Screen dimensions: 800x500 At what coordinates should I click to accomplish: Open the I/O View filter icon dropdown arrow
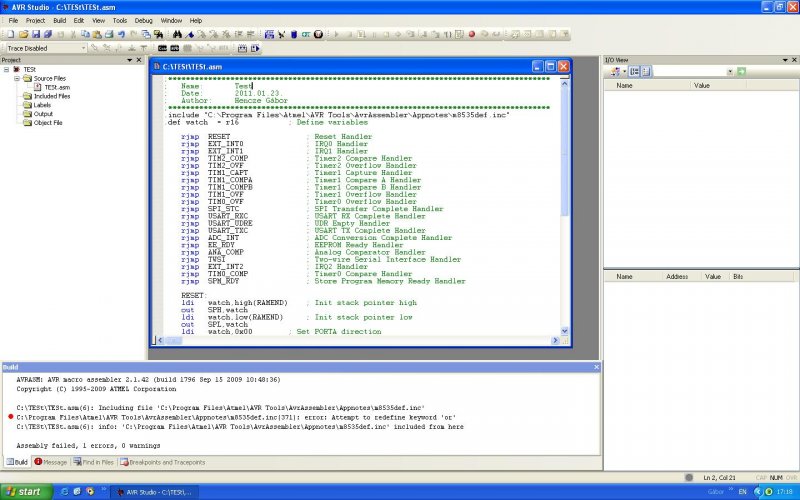click(x=624, y=71)
